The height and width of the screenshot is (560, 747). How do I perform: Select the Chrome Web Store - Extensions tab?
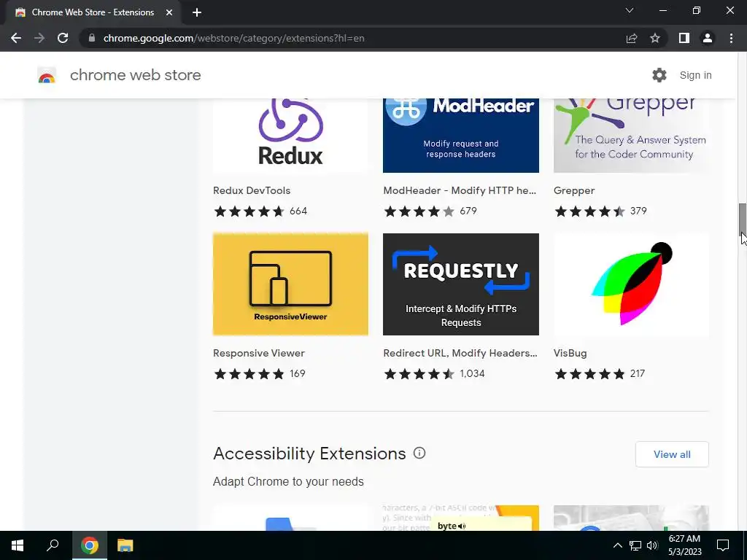coord(93,12)
